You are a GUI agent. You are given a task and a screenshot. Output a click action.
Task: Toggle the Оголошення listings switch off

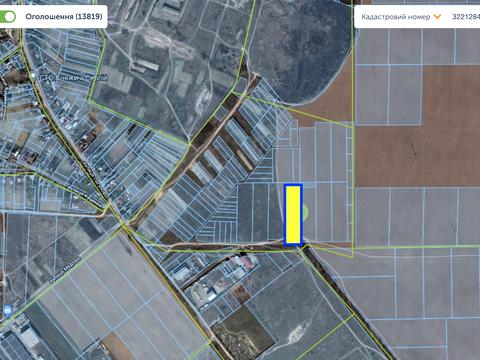point(7,17)
